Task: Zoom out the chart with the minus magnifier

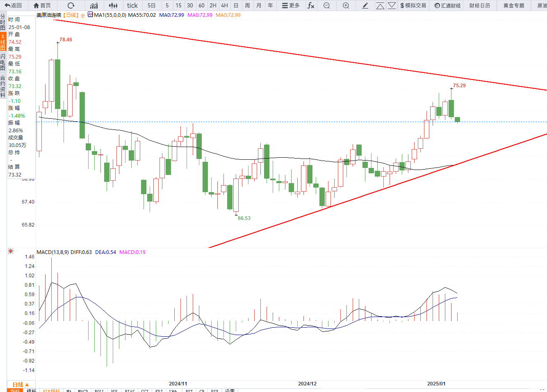Action: coord(326,5)
